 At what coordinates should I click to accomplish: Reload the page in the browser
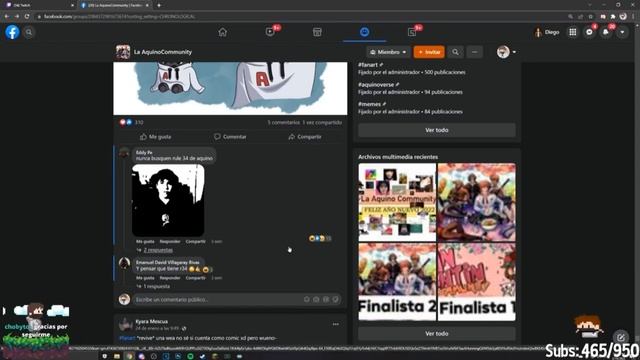click(x=27, y=16)
